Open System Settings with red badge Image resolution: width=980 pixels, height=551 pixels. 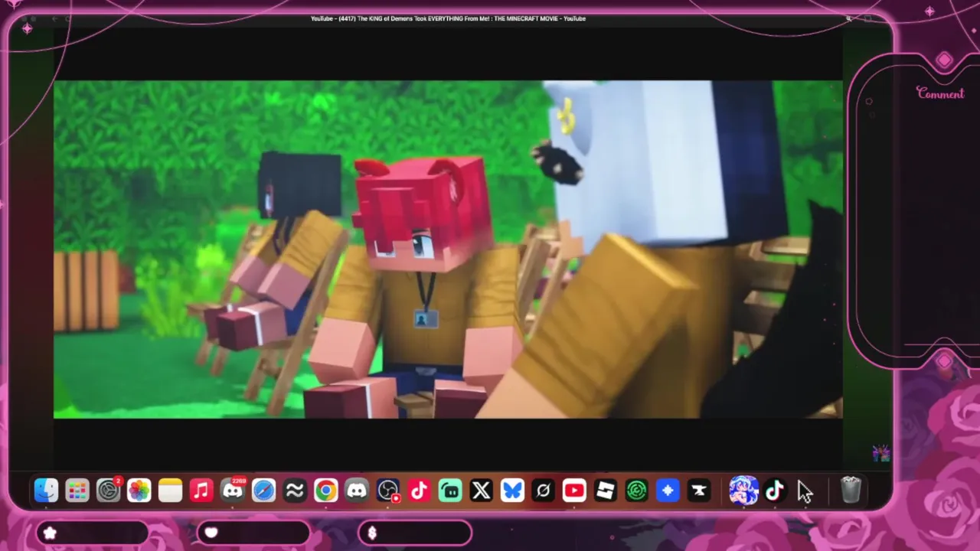pyautogui.click(x=109, y=491)
